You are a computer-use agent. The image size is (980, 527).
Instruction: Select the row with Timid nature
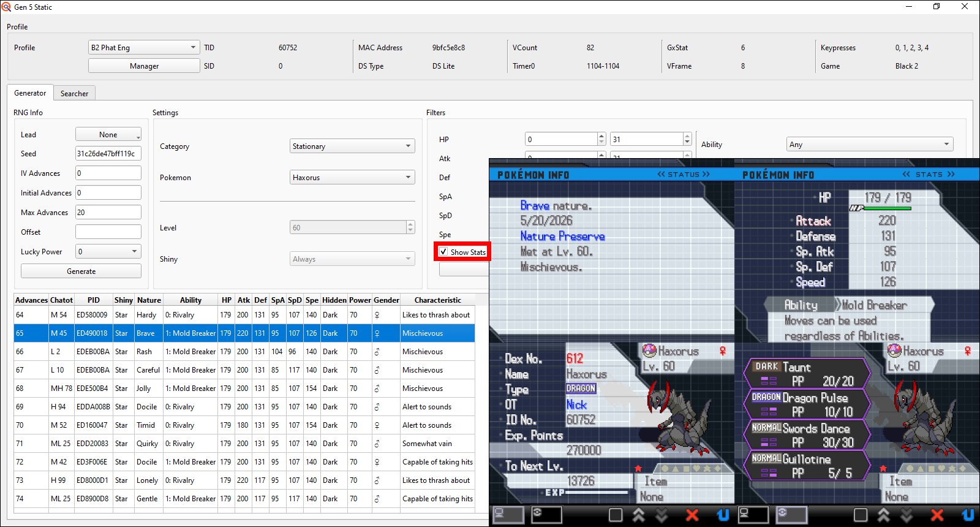244,425
